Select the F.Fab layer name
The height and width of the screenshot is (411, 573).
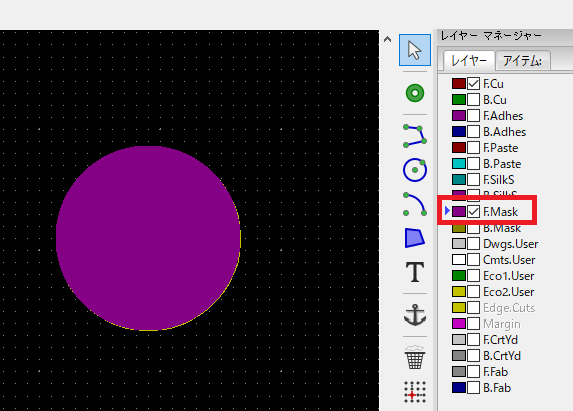pyautogui.click(x=495, y=372)
